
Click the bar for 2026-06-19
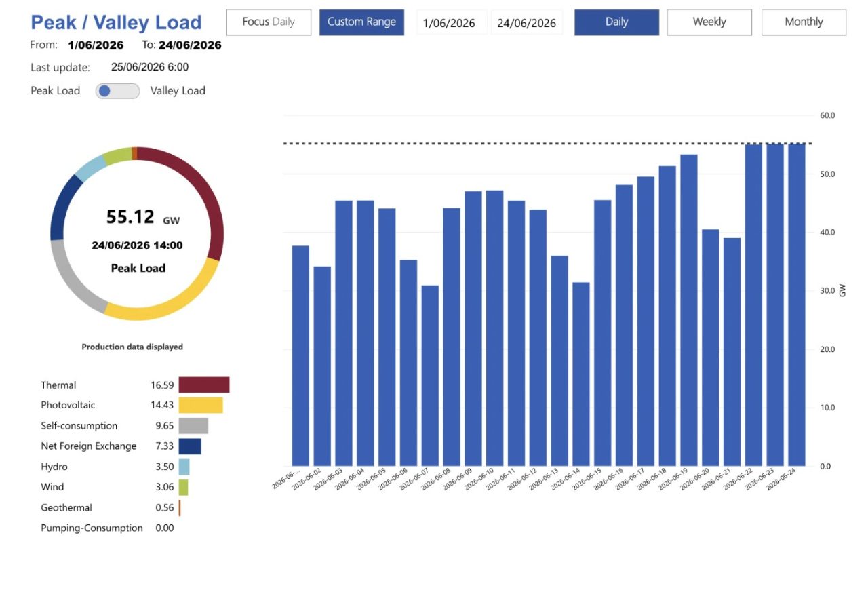pyautogui.click(x=689, y=311)
